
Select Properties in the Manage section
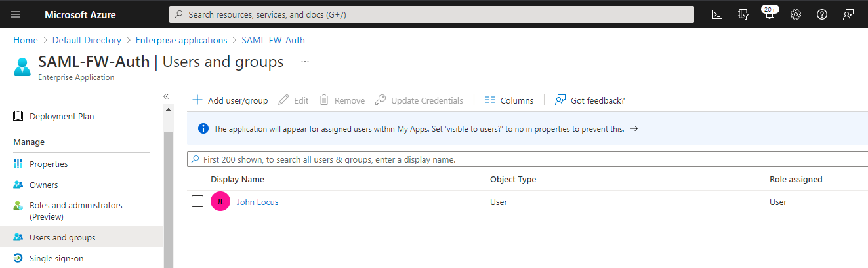click(x=49, y=164)
